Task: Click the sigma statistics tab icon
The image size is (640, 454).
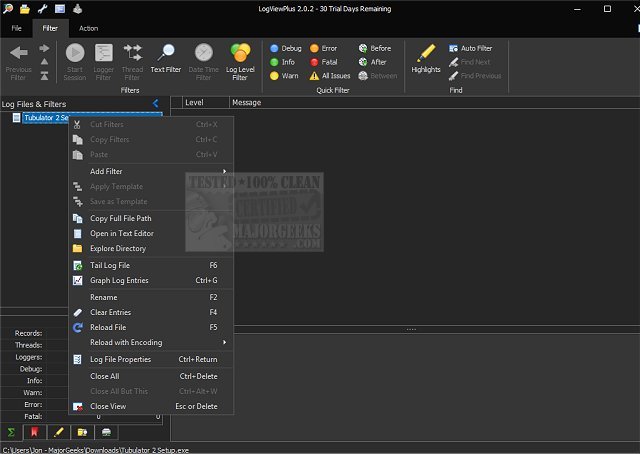Action: pyautogui.click(x=11, y=432)
